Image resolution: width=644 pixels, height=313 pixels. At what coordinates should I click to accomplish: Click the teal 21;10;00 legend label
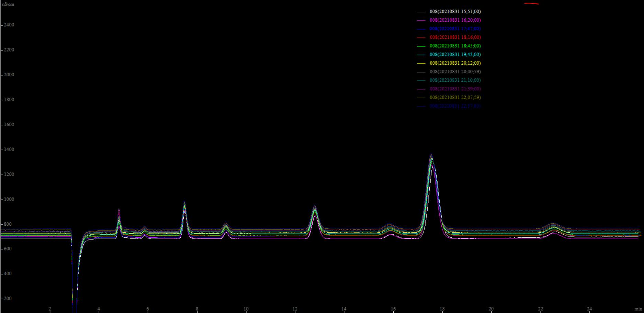[x=455, y=80]
